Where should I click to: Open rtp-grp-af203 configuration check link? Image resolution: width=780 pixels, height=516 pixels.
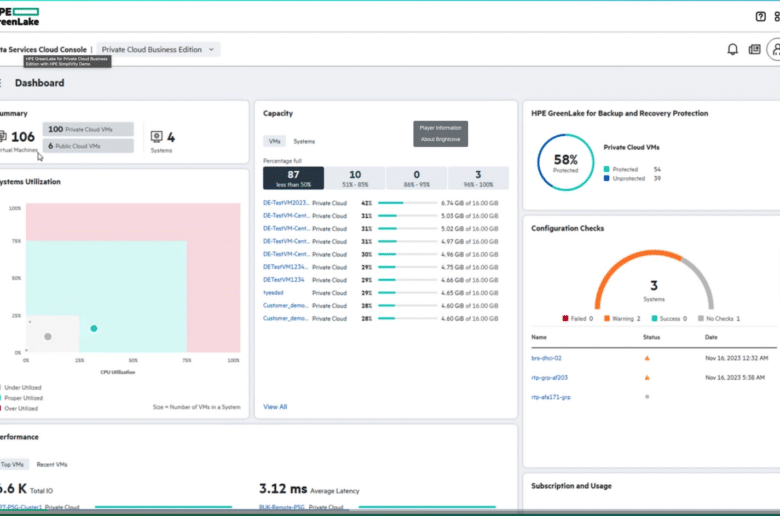[549, 378]
